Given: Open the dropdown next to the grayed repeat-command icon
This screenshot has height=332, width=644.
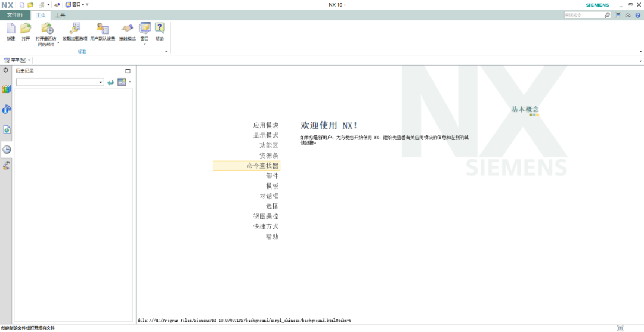Looking at the screenshot, I should [49, 5].
